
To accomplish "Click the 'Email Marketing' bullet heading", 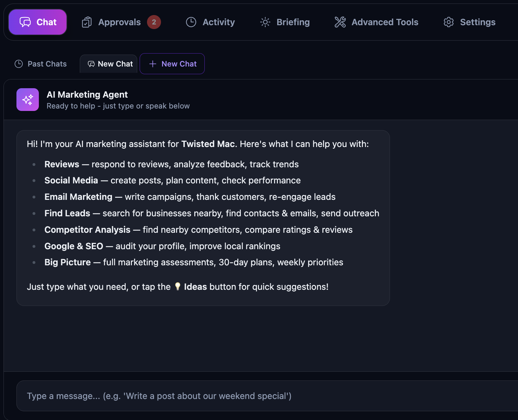I will 78,197.
